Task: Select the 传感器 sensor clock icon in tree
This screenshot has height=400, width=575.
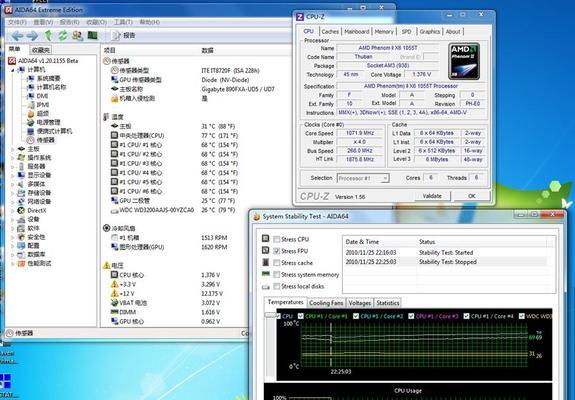Action: tap(30, 140)
